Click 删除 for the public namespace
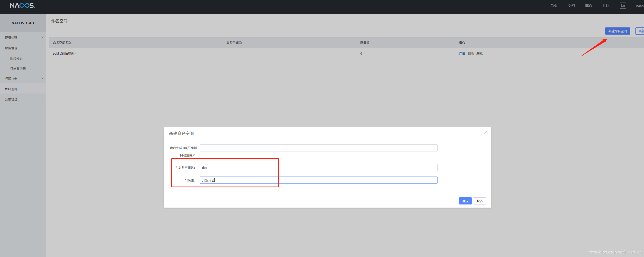644x257 pixels. click(471, 54)
